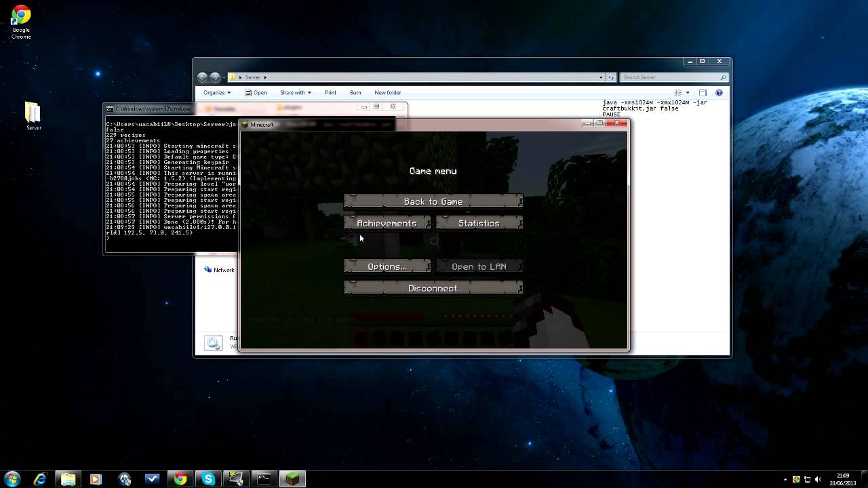Select Network in Explorer navigation pane

pyautogui.click(x=219, y=270)
